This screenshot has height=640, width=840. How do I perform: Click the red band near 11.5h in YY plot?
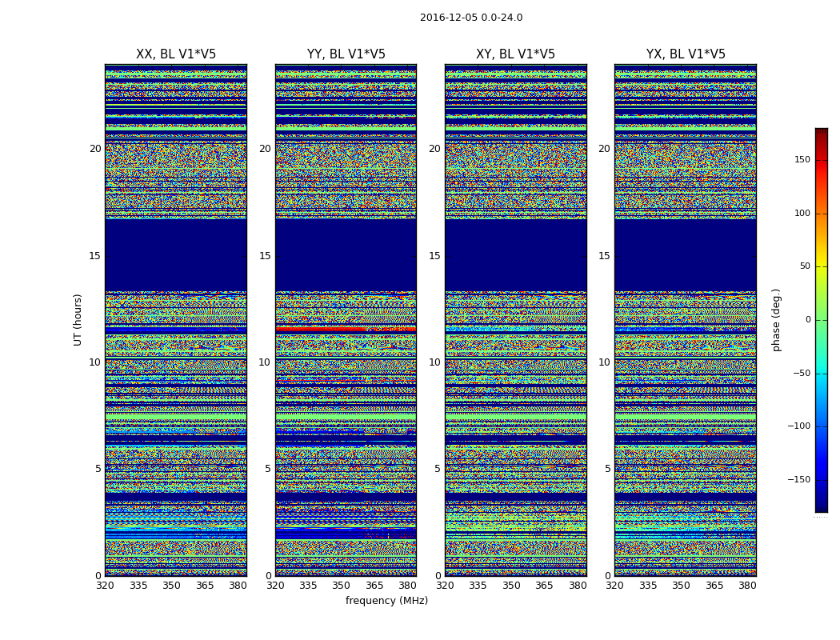(346, 330)
